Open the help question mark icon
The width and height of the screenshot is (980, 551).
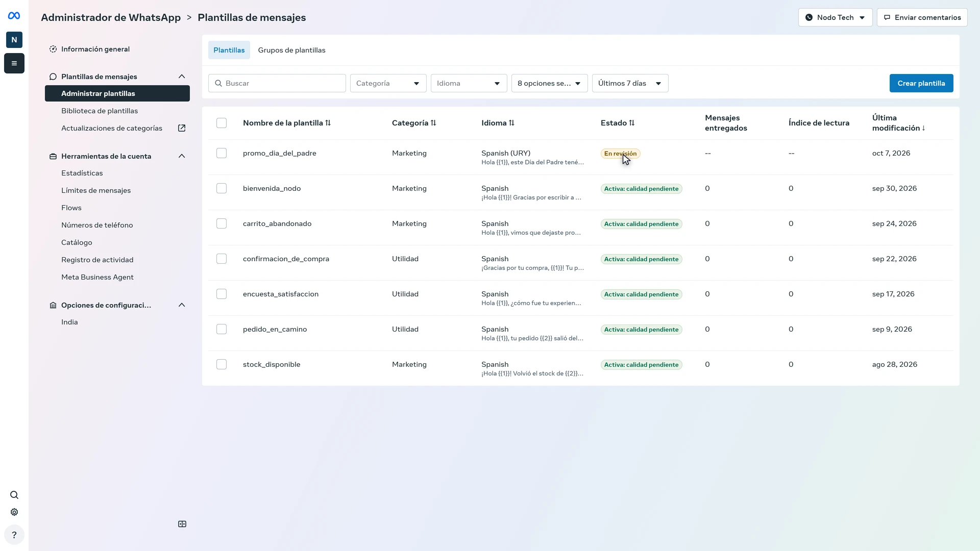pyautogui.click(x=14, y=535)
